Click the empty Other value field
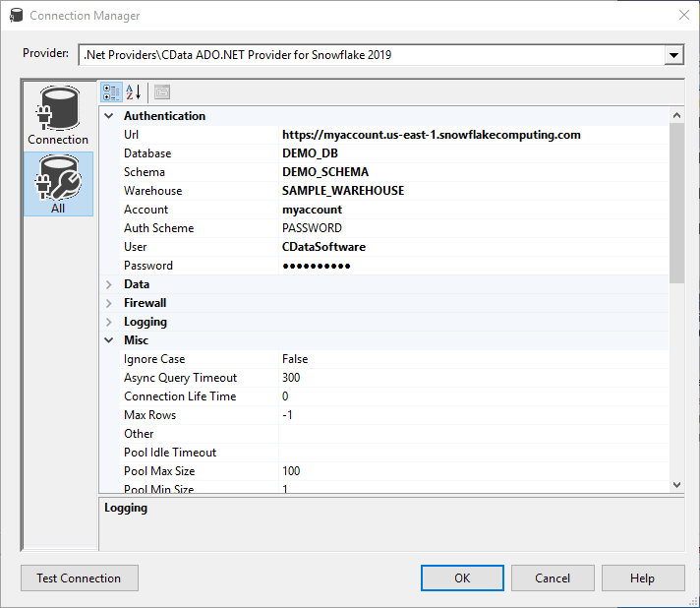700x608 pixels. (x=474, y=434)
